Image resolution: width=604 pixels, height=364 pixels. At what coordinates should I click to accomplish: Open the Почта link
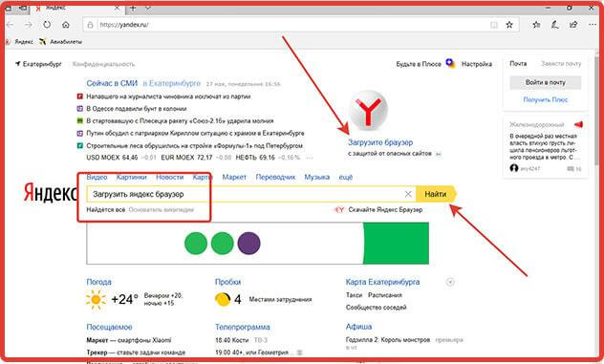tap(518, 64)
